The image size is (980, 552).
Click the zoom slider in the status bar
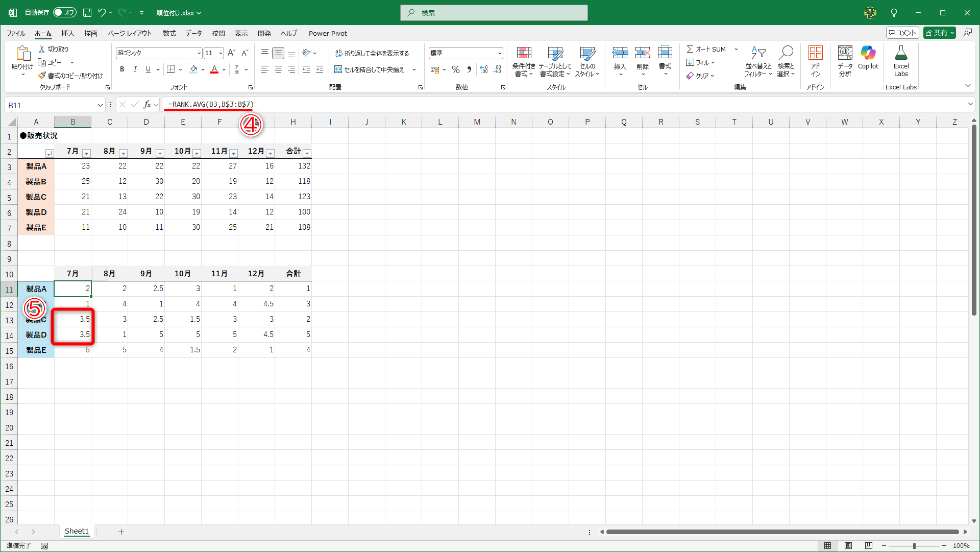[x=914, y=546]
